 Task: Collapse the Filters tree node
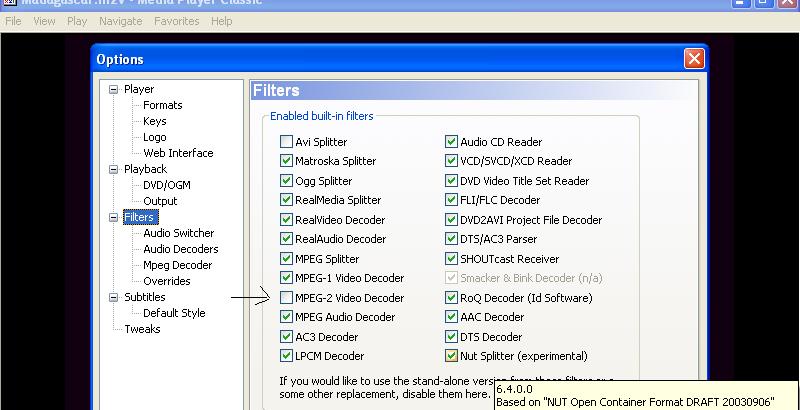pyautogui.click(x=113, y=217)
